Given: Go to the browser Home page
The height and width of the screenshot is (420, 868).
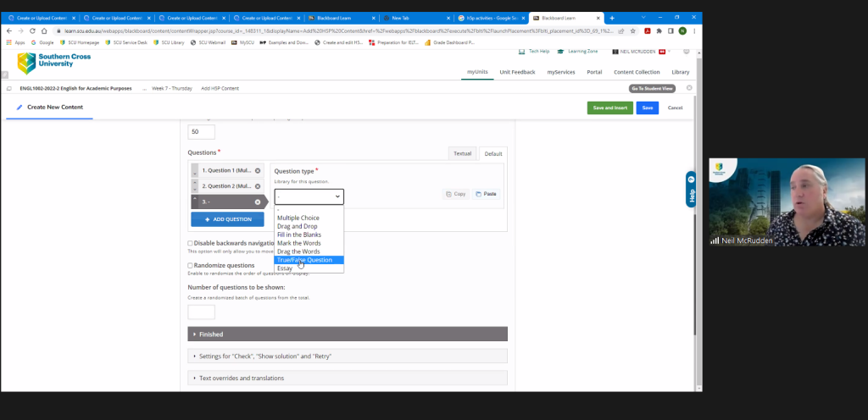Looking at the screenshot, I should tap(44, 31).
